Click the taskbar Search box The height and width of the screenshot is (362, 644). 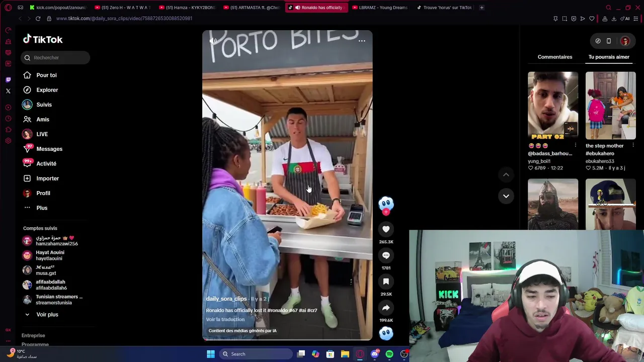256,354
